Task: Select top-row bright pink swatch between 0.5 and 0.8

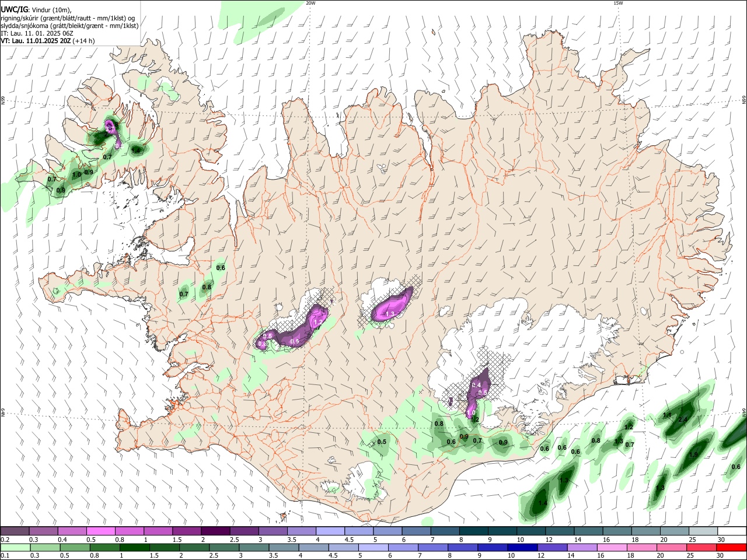Action: point(100,531)
